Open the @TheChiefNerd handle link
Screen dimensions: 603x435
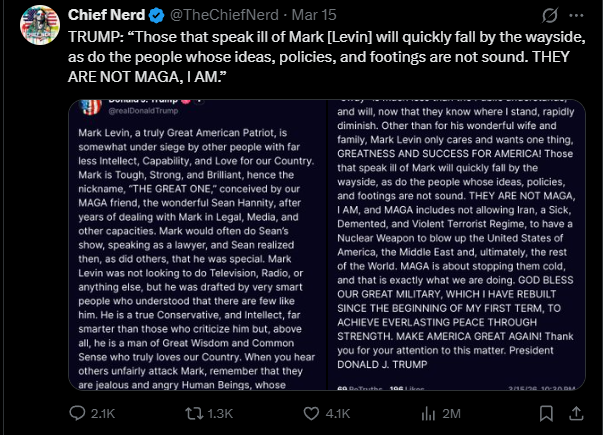point(220,17)
